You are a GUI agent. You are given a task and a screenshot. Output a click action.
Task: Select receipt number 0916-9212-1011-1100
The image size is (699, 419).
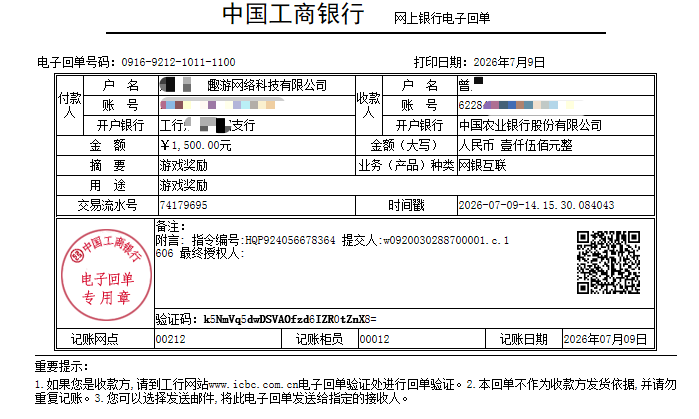pyautogui.click(x=178, y=62)
